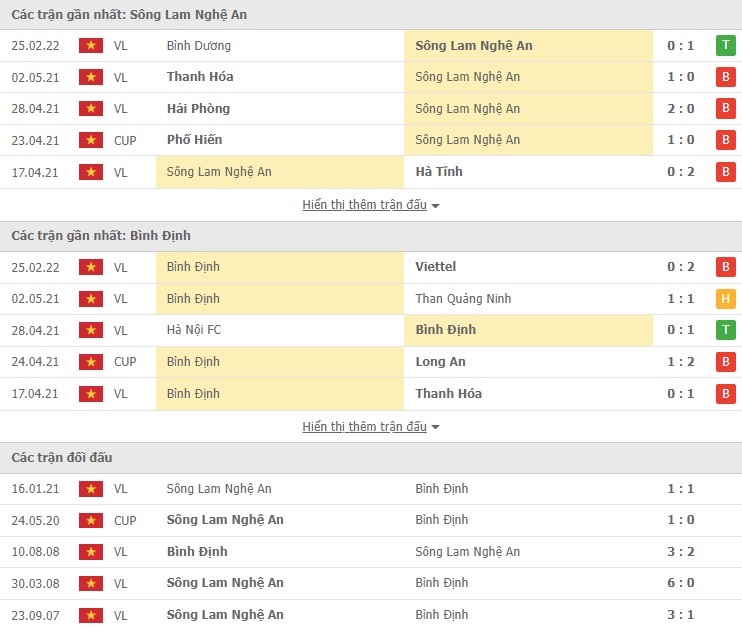Expand more matches under Bình Định section
Image resolution: width=742 pixels, height=628 pixels.
click(364, 426)
